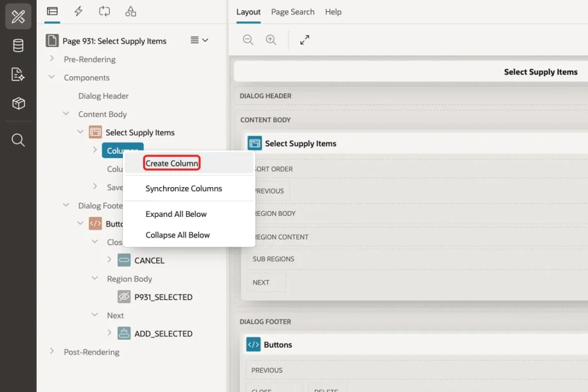Click the CANCEL button icon in tree
The image size is (588, 392).
(124, 260)
